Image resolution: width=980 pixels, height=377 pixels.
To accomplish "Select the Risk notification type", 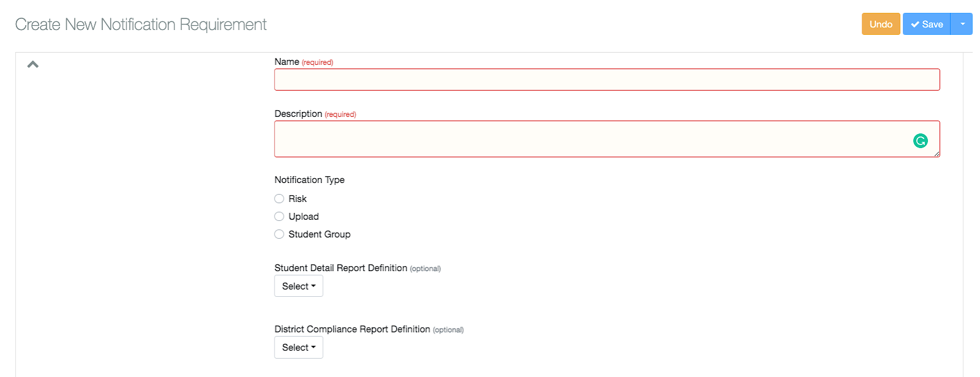I will (279, 198).
